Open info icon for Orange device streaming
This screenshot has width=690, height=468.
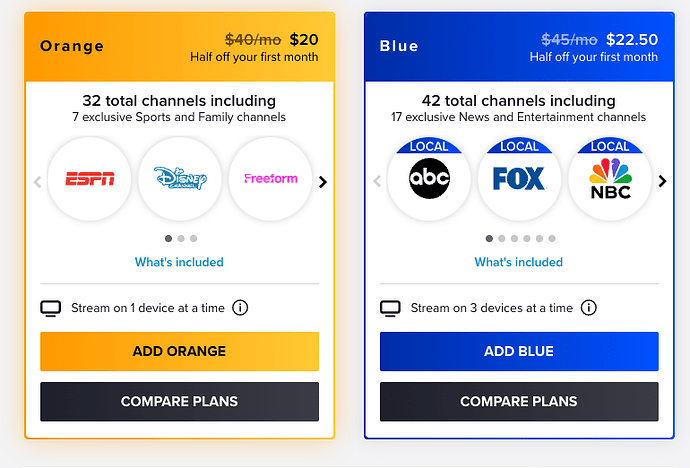tap(240, 308)
